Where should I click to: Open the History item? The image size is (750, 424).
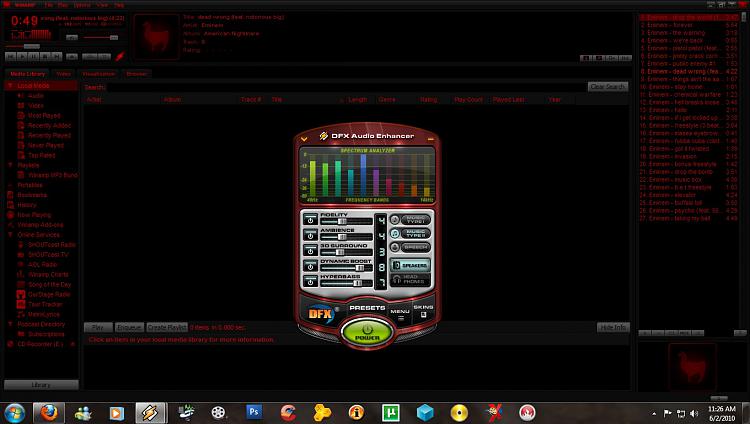pos(27,205)
